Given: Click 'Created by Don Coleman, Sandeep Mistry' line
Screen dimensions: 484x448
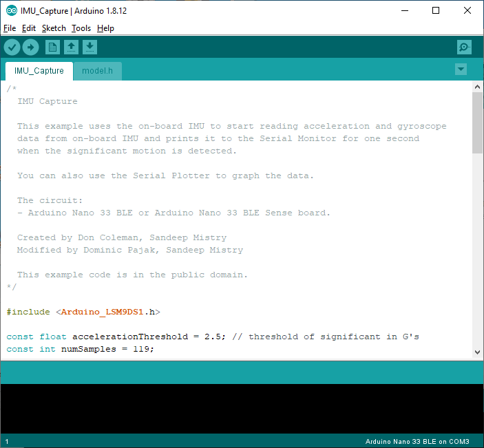Looking at the screenshot, I should [122, 237].
